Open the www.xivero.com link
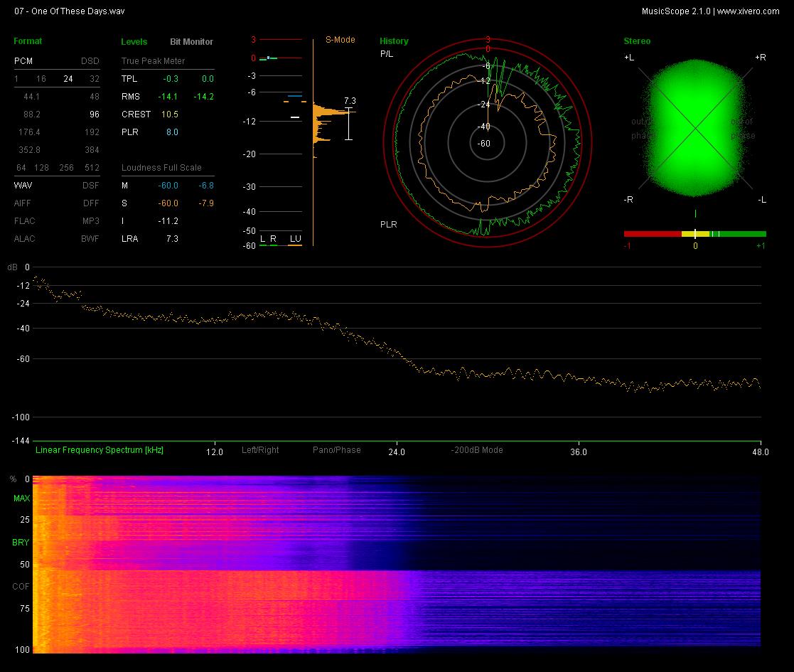The height and width of the screenshot is (672, 794). coord(748,11)
